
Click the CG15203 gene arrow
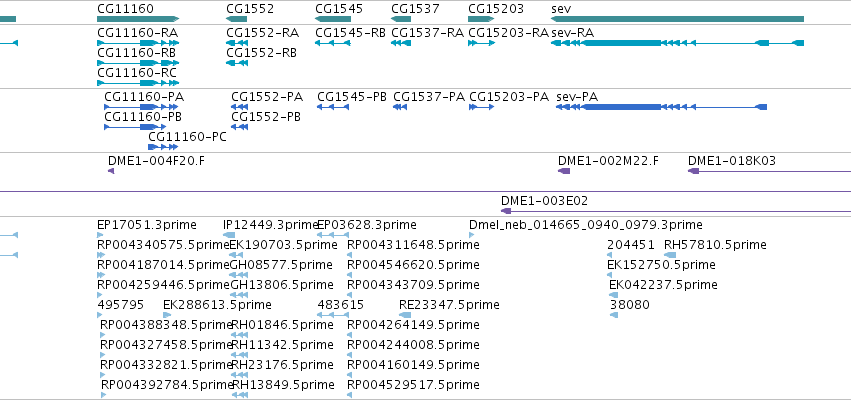tap(481, 19)
